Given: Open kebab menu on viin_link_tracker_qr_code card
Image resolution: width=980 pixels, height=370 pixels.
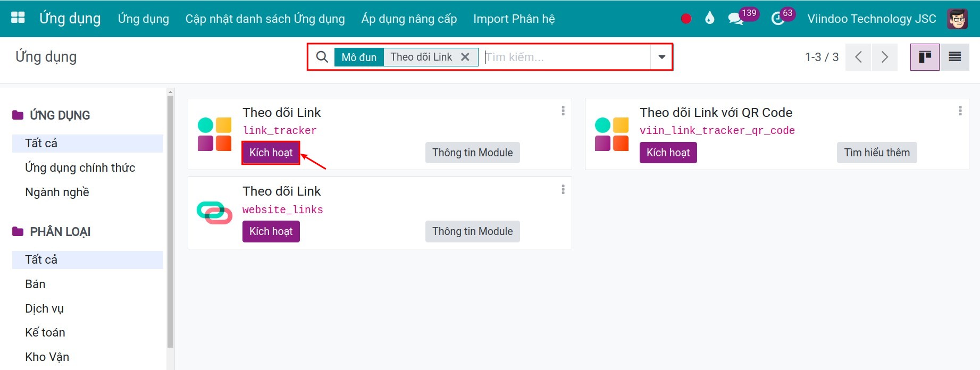Looking at the screenshot, I should (960, 111).
